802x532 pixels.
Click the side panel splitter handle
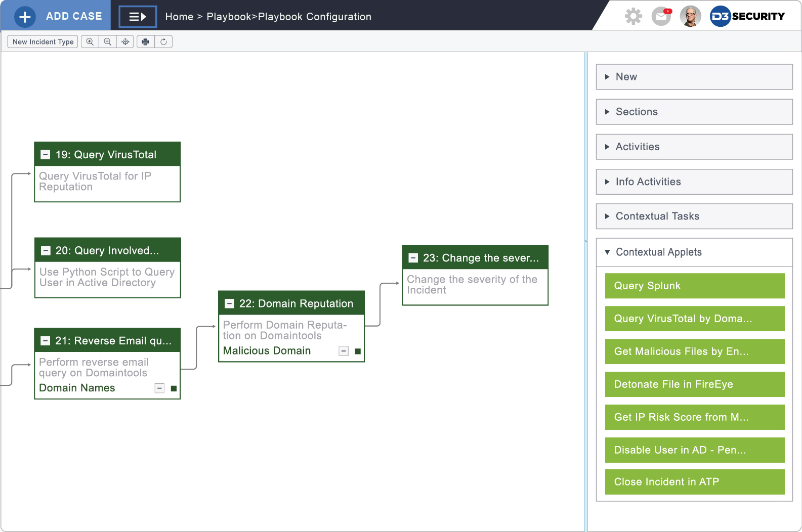586,241
